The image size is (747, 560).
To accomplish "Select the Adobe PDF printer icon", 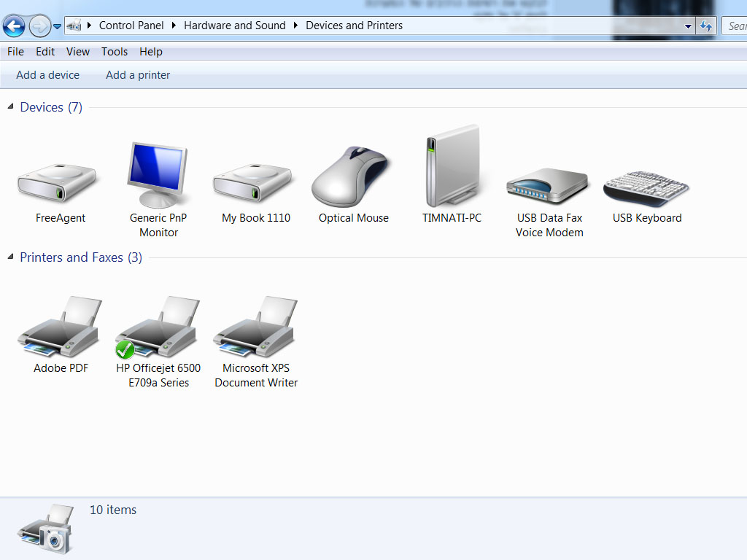I will pyautogui.click(x=60, y=326).
